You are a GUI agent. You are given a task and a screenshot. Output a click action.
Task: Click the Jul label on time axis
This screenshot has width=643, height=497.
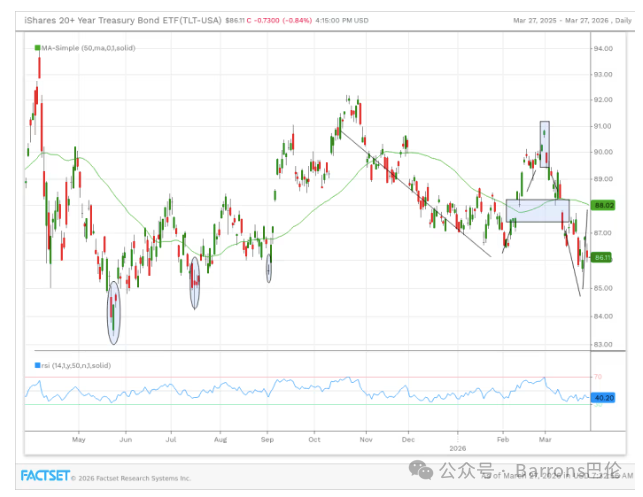click(171, 440)
